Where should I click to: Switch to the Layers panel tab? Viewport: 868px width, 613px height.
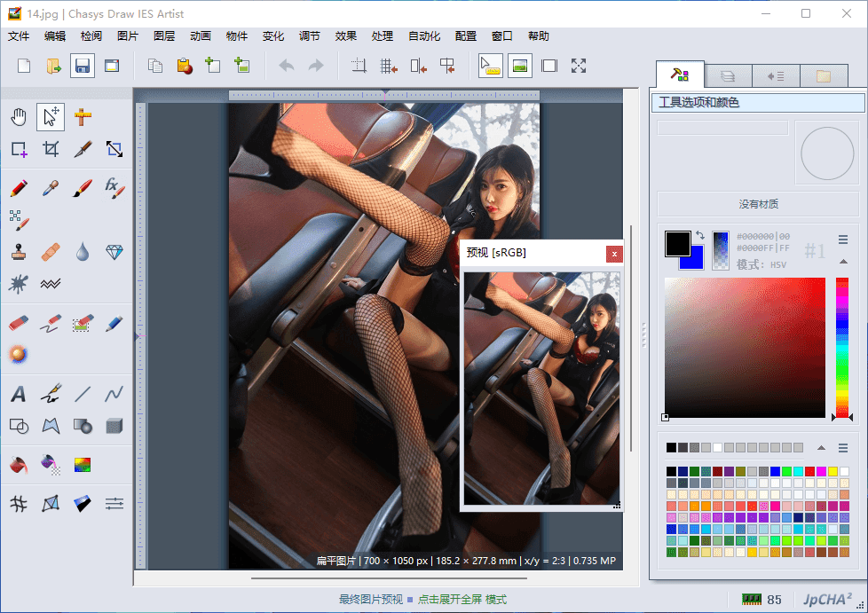pyautogui.click(x=728, y=75)
